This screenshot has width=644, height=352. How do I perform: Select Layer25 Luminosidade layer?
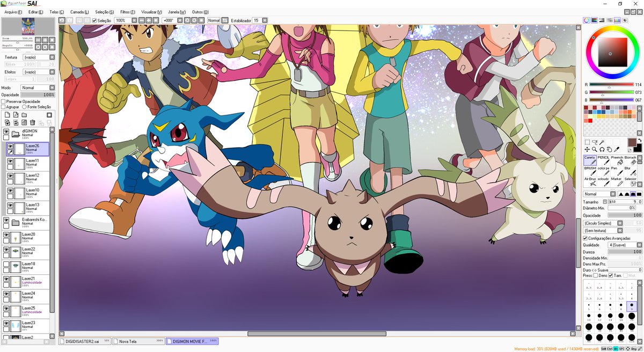(x=26, y=312)
